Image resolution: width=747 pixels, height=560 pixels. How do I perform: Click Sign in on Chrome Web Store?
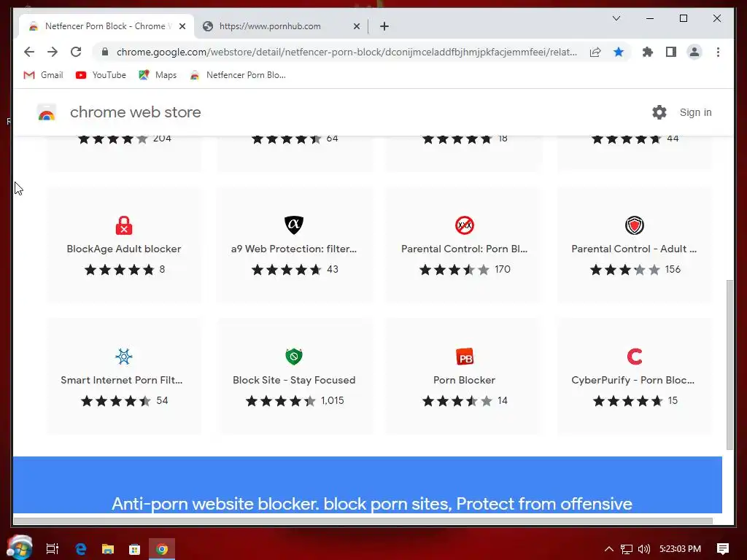(x=695, y=112)
